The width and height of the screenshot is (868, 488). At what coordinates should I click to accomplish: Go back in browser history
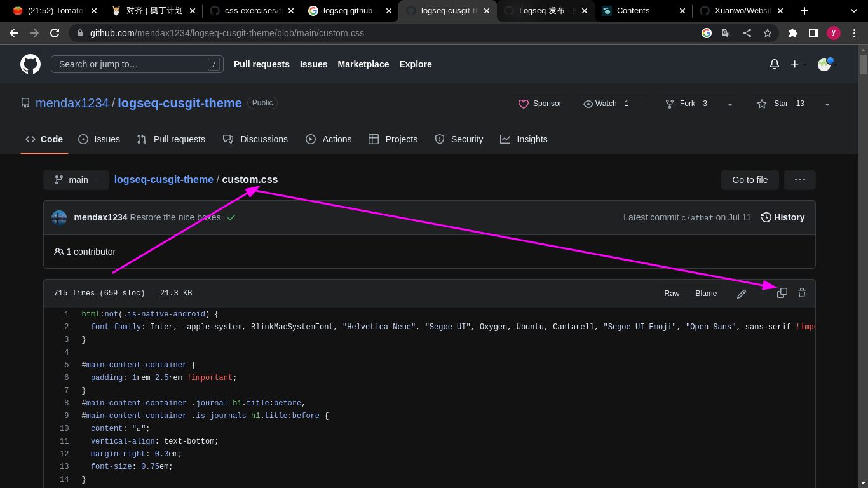(13, 33)
